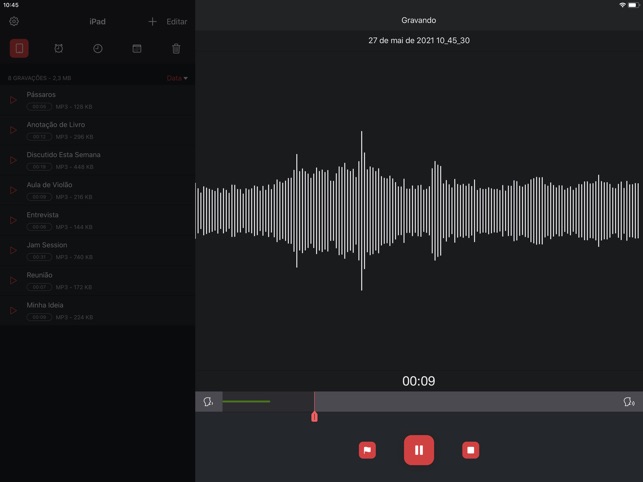
Task: Add a flag marker to recording
Action: pos(367,450)
